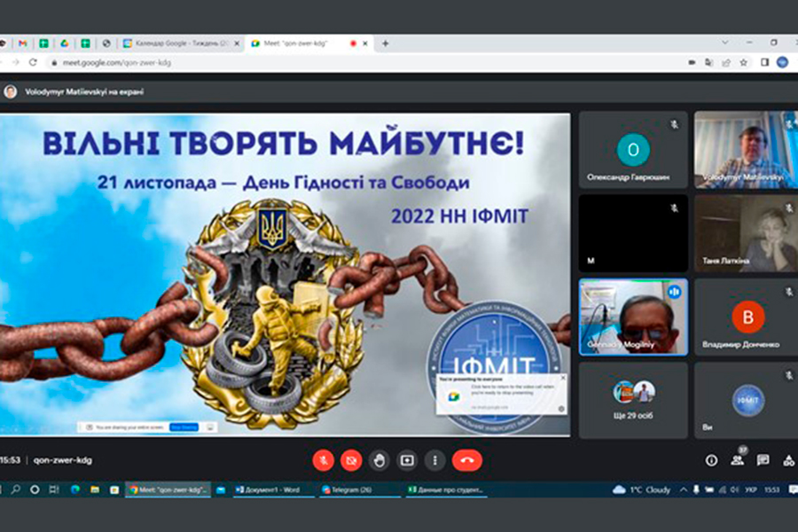
Task: Turn on the camera in Meet
Action: coord(351,461)
